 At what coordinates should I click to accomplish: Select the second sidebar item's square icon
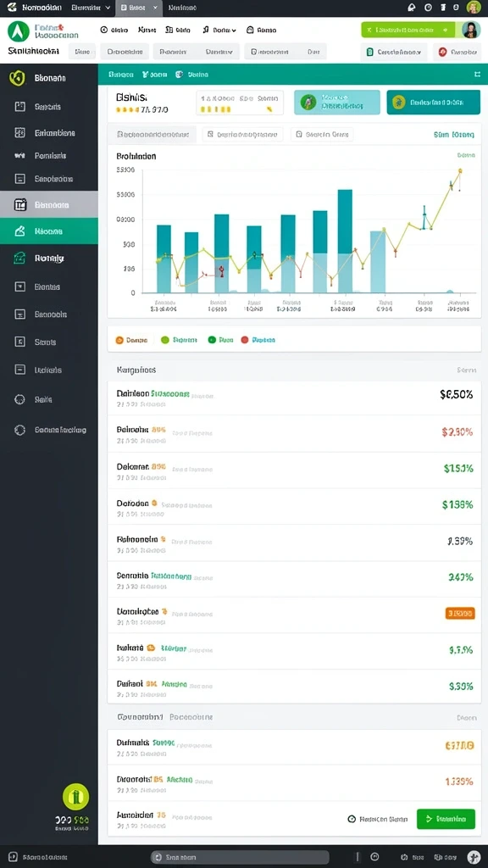20,106
